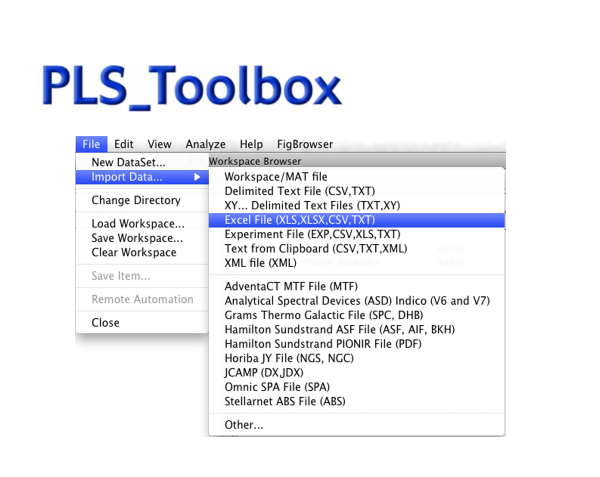Image resolution: width=600 pixels, height=477 pixels.
Task: Open the View menu
Action: (160, 144)
